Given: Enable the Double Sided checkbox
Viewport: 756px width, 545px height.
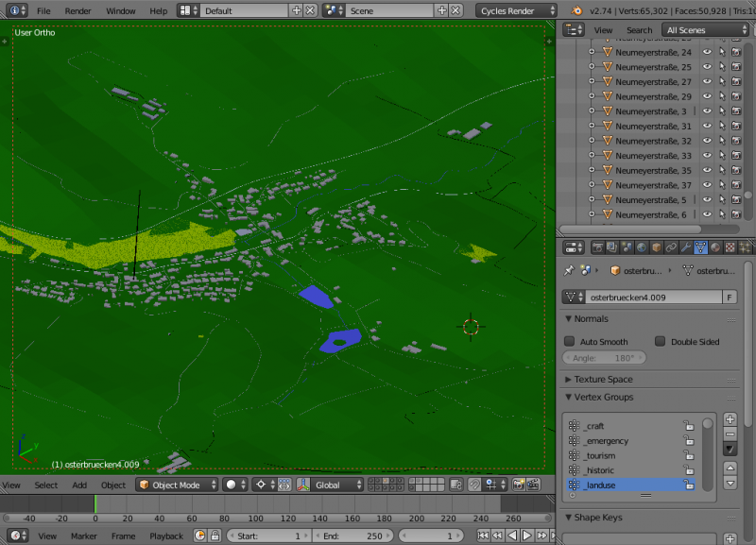Looking at the screenshot, I should pyautogui.click(x=661, y=341).
